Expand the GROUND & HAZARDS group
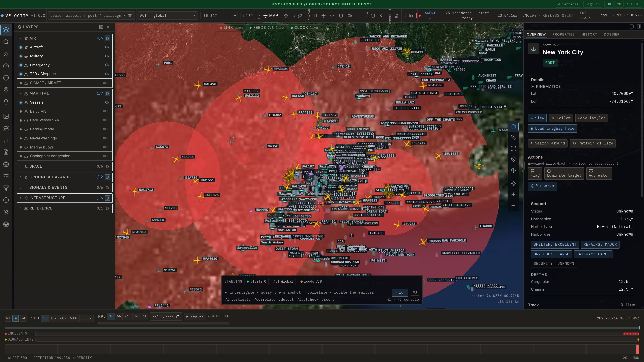 21,177
